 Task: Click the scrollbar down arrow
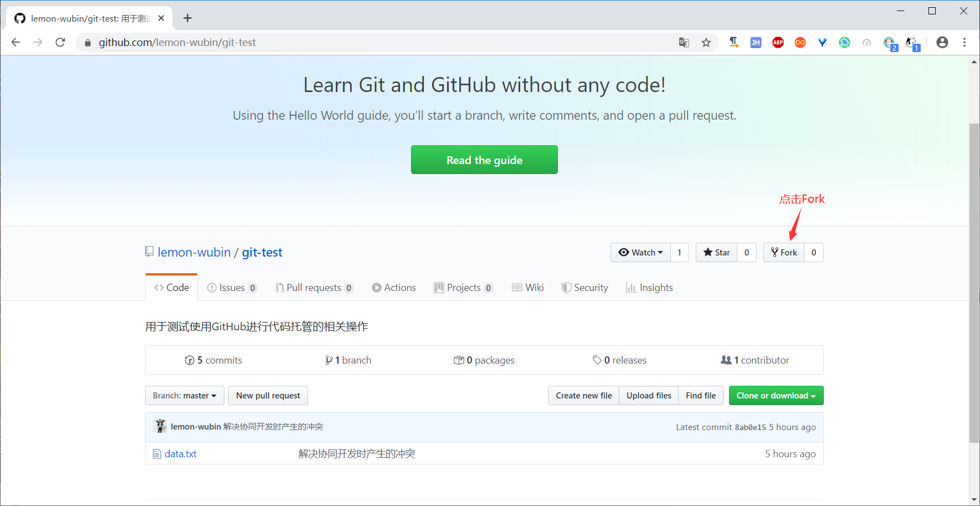pos(974,500)
